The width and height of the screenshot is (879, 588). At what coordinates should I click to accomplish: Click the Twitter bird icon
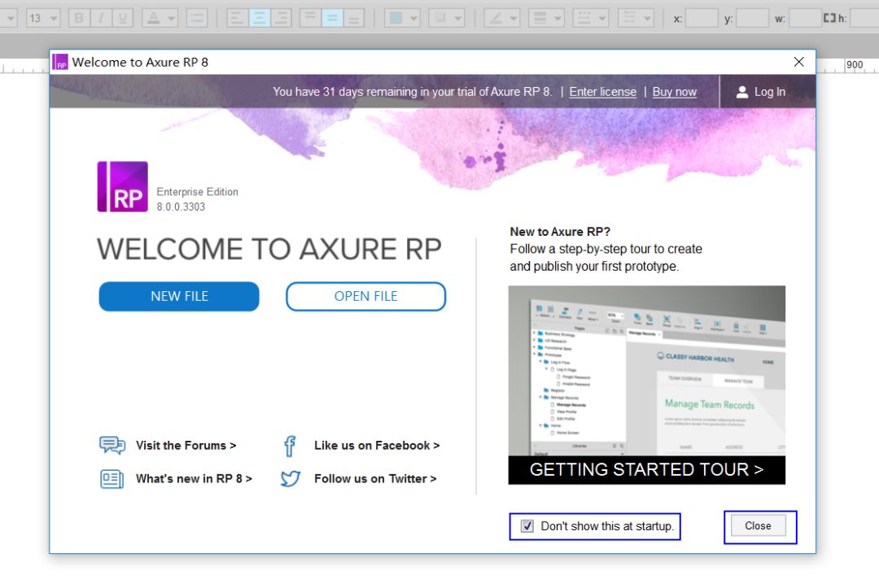(x=290, y=479)
